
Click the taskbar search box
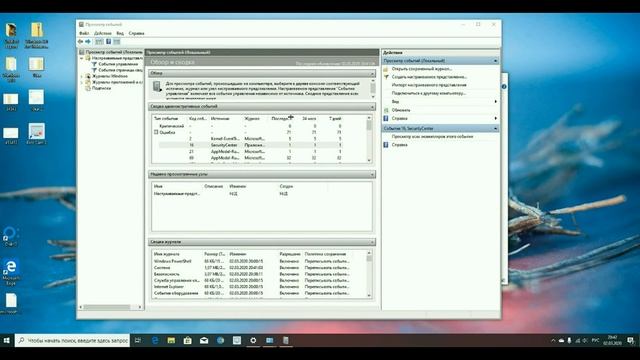(73, 340)
